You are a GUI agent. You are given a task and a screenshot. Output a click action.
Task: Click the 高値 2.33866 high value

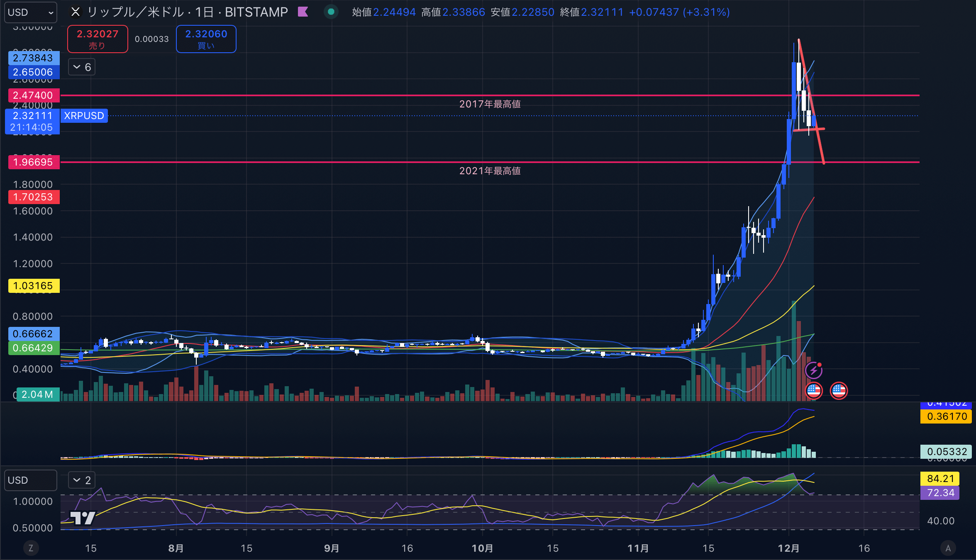[453, 12]
